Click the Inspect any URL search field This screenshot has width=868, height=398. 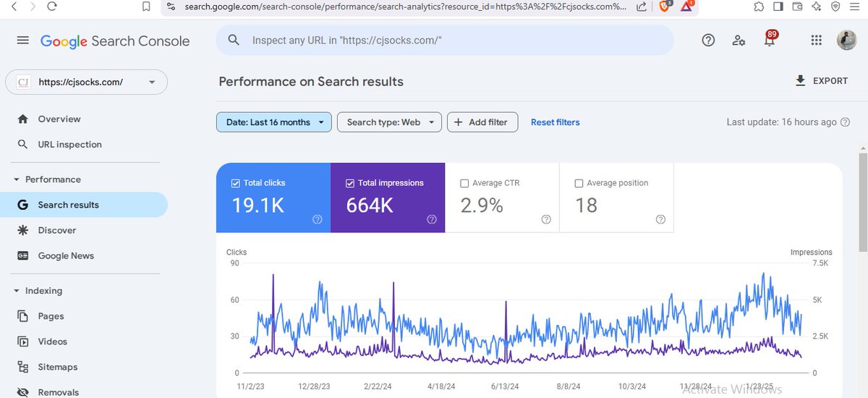pyautogui.click(x=444, y=41)
